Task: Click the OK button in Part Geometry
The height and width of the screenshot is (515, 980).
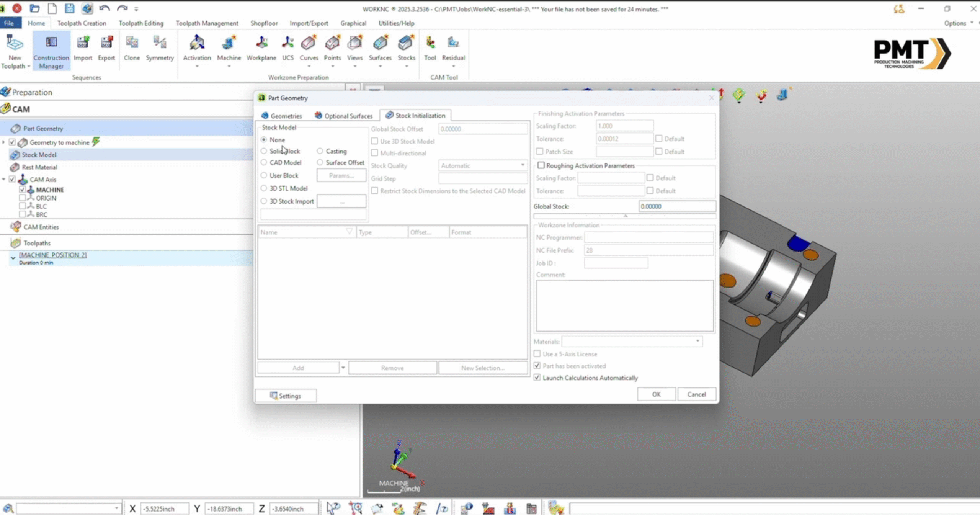Action: [x=656, y=394]
